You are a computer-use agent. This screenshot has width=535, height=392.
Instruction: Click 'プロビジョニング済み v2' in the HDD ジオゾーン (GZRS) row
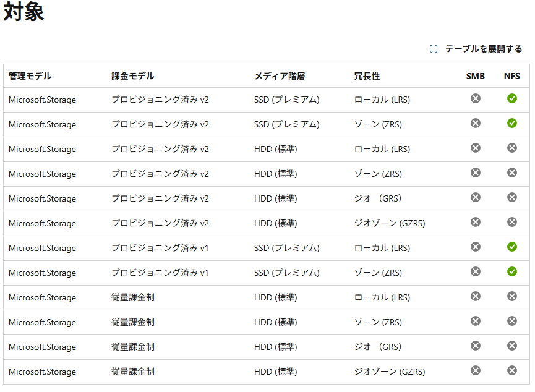[160, 223]
